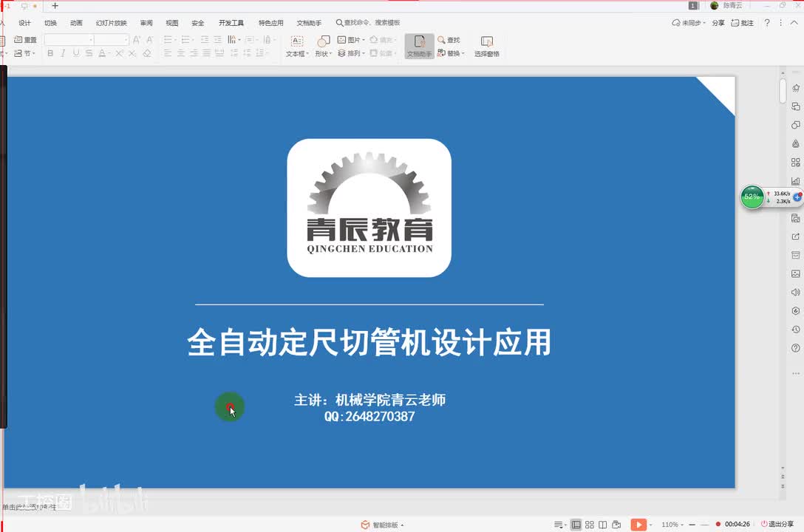
Task: Open the 智能排版 (Smart Layout) menu
Action: click(383, 525)
